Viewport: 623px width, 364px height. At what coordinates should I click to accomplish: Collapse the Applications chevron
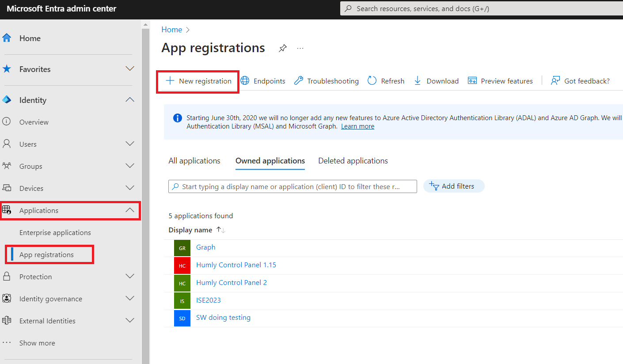tap(130, 210)
